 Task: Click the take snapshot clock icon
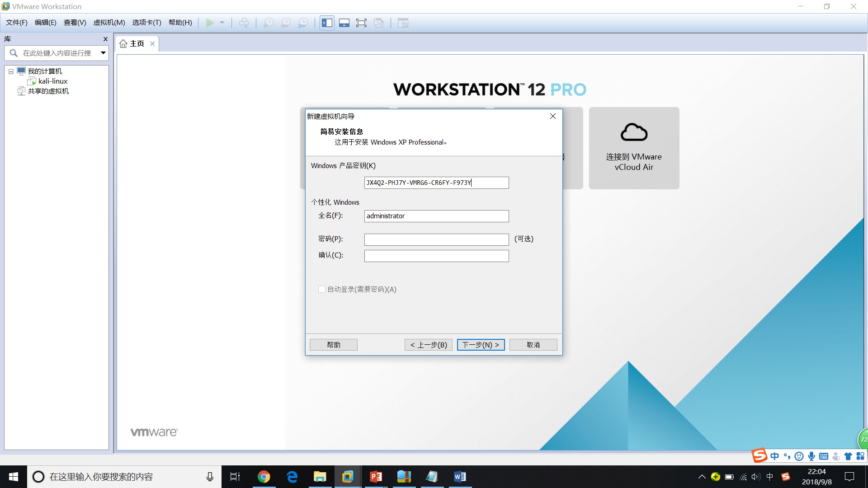[268, 23]
